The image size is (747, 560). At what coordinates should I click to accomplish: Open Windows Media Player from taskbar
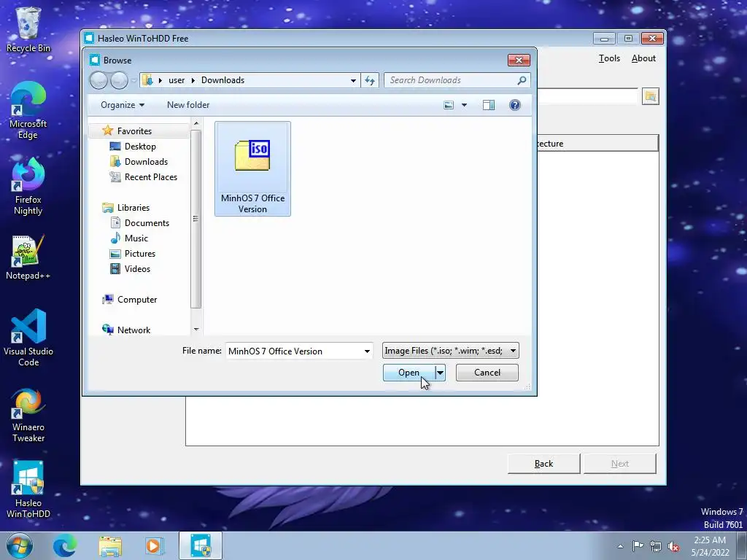tap(154, 545)
